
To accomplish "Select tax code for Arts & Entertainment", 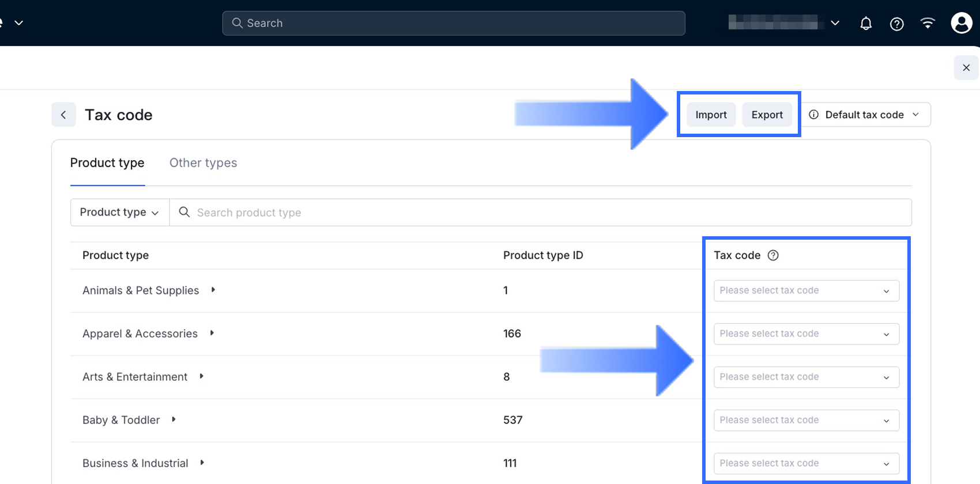I will (806, 377).
